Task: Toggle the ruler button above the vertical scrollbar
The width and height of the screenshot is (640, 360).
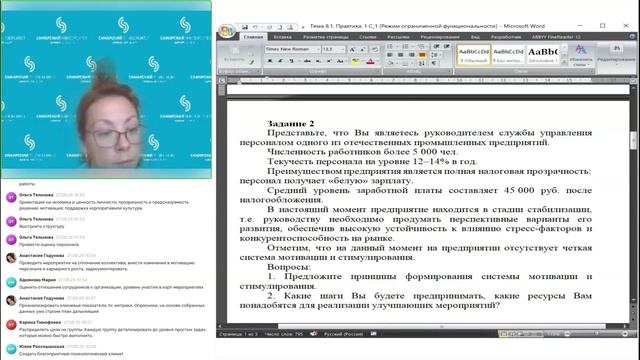Action: coord(633,81)
